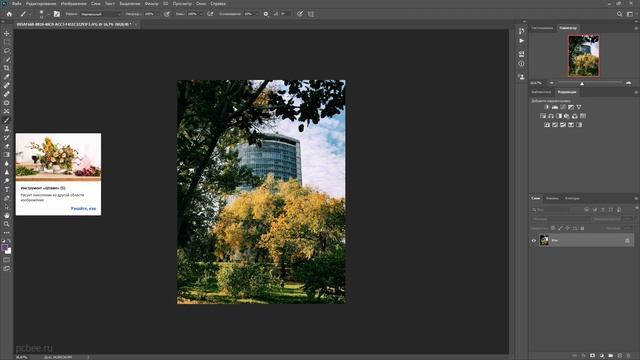
Task: Open brush smoothing options gear
Action: pyautogui.click(x=266, y=14)
